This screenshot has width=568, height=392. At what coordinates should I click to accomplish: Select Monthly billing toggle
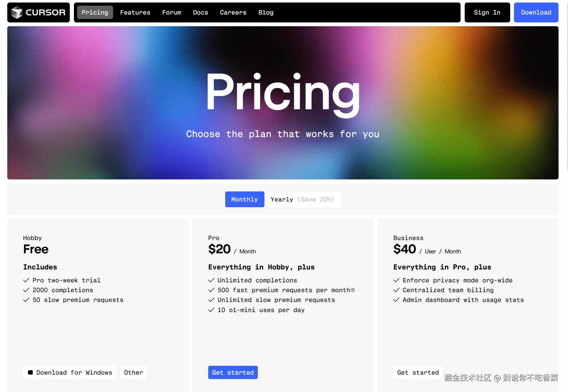click(x=245, y=199)
